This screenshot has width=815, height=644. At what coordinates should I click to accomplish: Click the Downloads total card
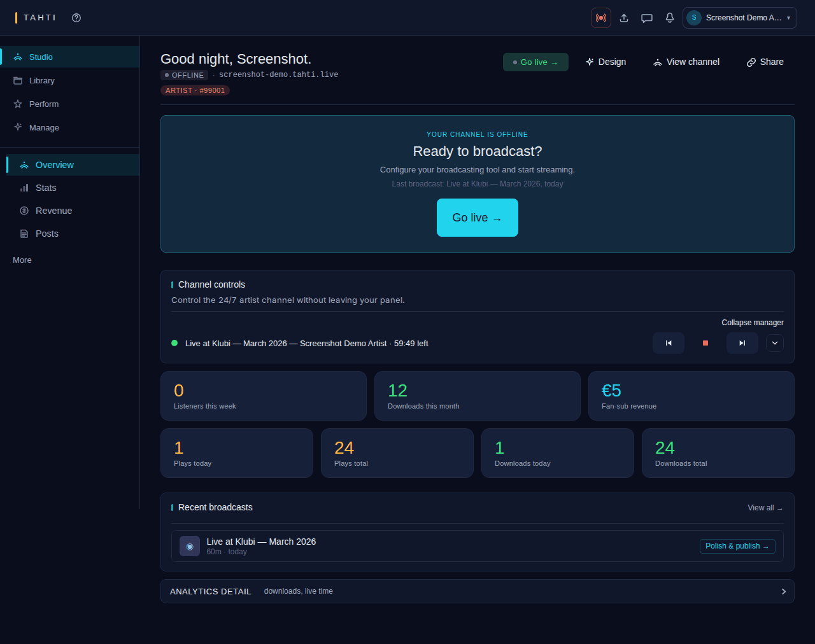click(x=718, y=453)
